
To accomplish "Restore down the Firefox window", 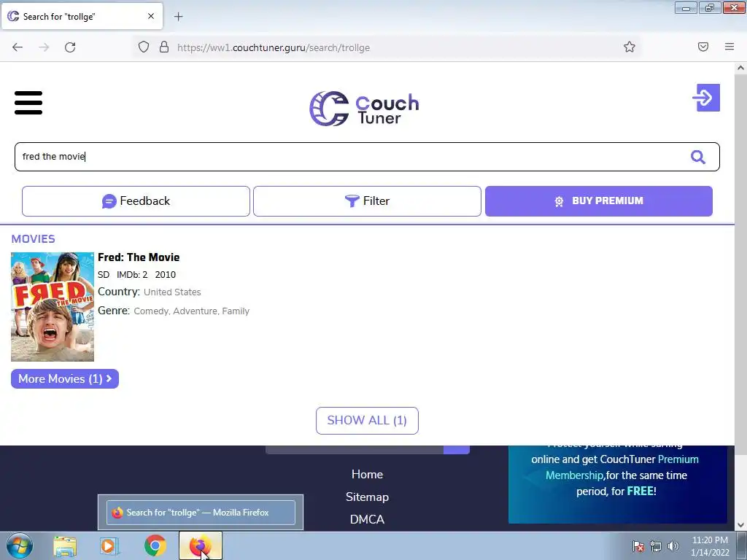I will coord(710,7).
